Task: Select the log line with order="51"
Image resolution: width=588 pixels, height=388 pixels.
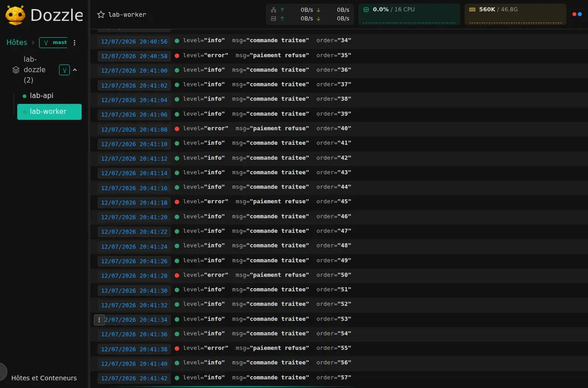Action: (x=339, y=290)
